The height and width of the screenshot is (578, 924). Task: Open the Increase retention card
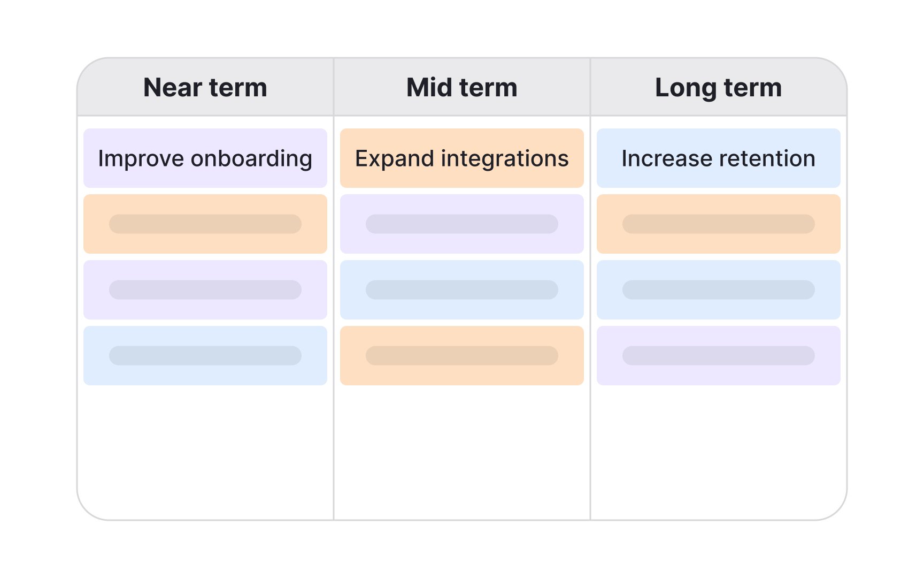tap(718, 158)
